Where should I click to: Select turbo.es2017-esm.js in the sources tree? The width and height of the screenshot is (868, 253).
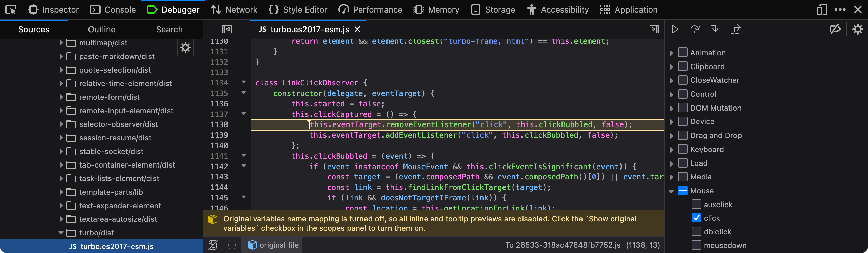pyautogui.click(x=101, y=246)
